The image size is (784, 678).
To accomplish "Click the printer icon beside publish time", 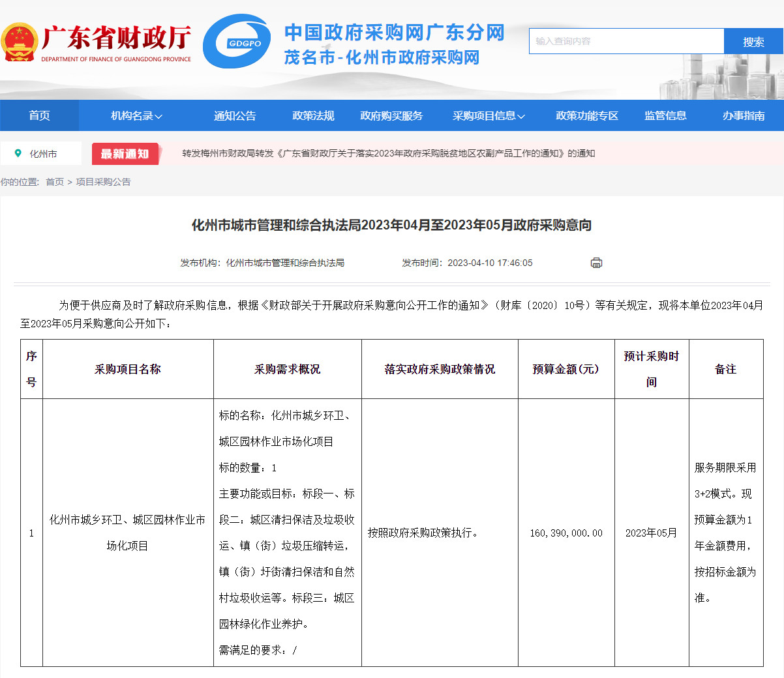I will [596, 263].
